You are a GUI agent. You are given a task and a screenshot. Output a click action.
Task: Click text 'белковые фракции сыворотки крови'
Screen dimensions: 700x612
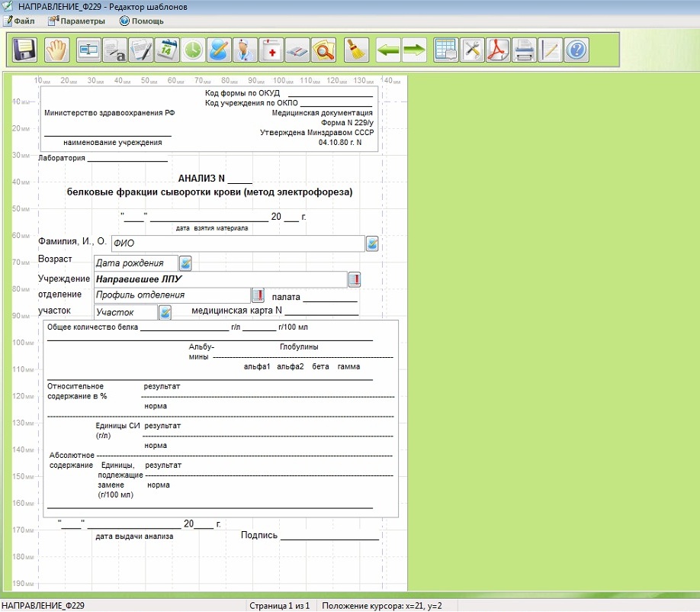(154, 192)
